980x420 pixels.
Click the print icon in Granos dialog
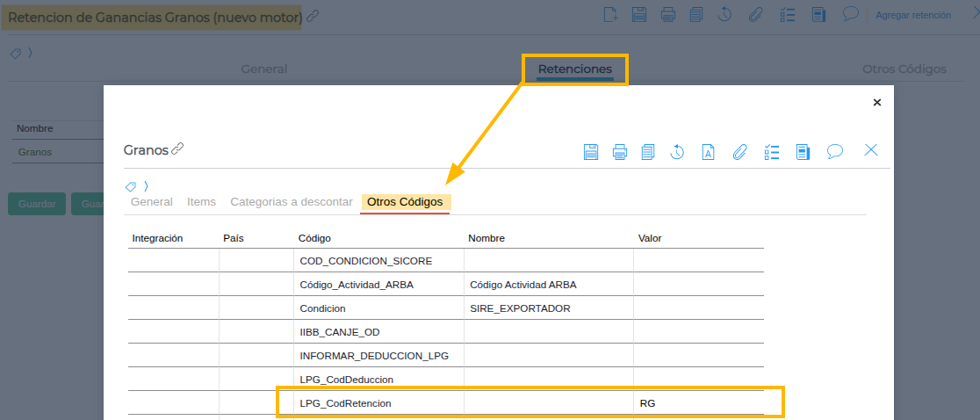coord(620,151)
